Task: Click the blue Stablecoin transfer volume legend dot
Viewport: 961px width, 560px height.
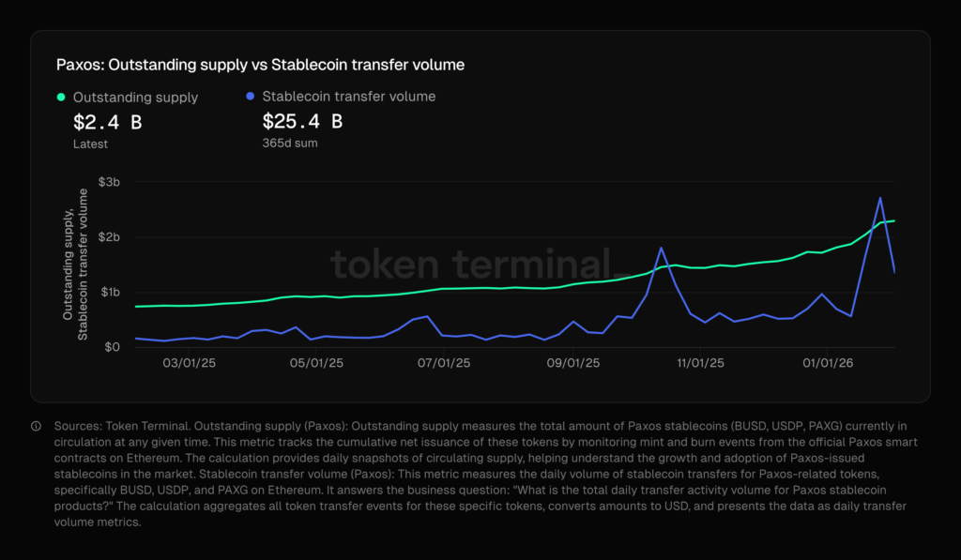Action: (x=251, y=97)
